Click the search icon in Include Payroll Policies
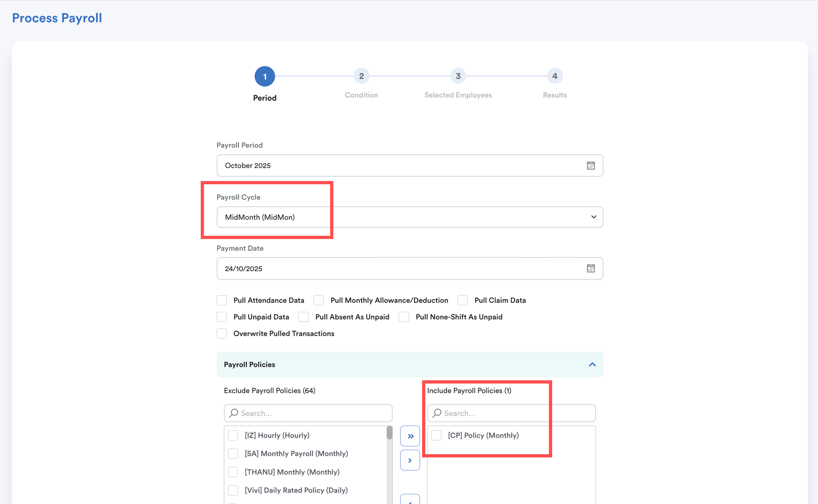 [x=437, y=413]
